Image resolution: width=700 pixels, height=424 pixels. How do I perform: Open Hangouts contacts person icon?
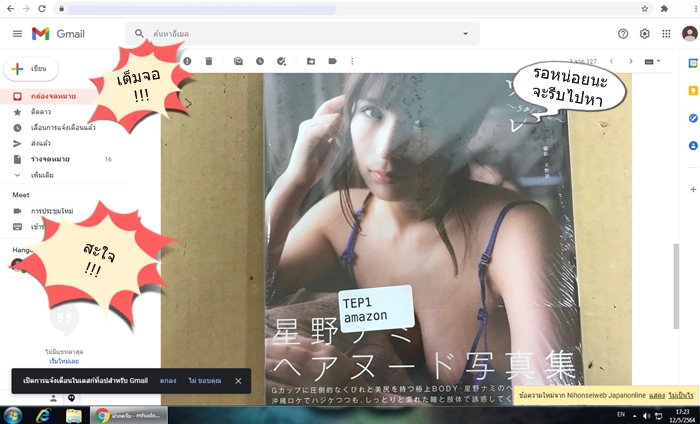click(x=53, y=398)
